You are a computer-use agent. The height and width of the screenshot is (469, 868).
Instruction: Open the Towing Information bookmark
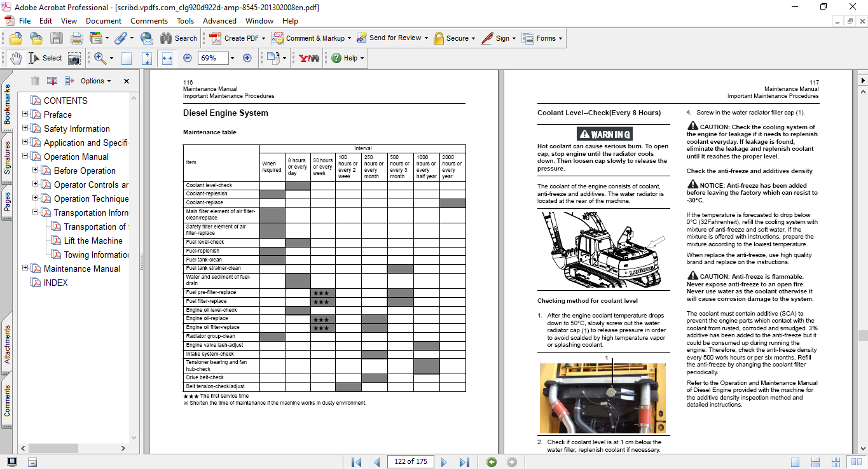point(96,255)
